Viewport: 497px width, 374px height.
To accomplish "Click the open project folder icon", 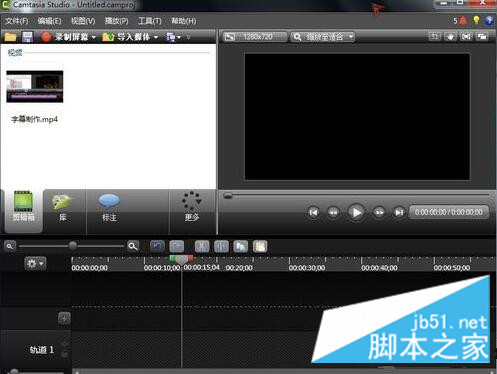I will (10, 37).
